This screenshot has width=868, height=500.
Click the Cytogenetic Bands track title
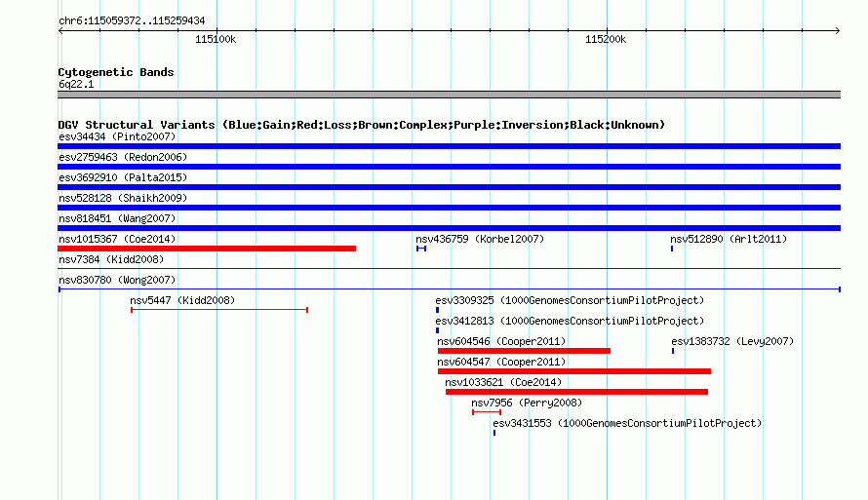(x=116, y=72)
